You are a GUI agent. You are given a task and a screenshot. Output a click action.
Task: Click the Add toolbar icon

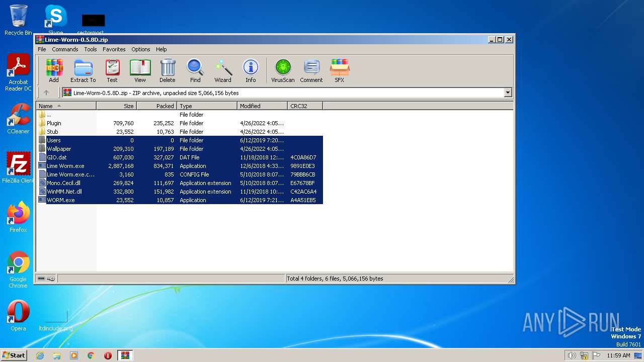pos(54,71)
